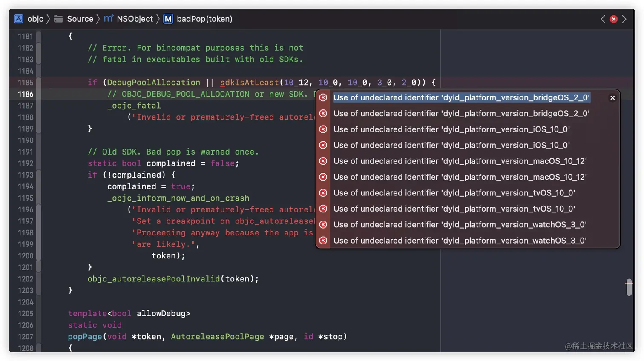Close the error list popup
644x361 pixels.
tap(612, 98)
